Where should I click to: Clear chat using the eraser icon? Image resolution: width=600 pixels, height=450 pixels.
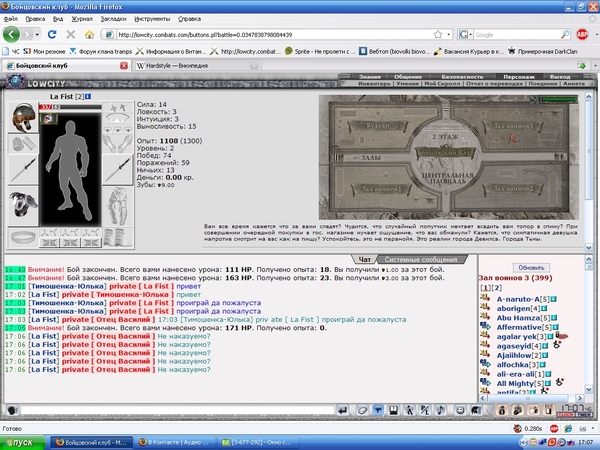[362, 411]
